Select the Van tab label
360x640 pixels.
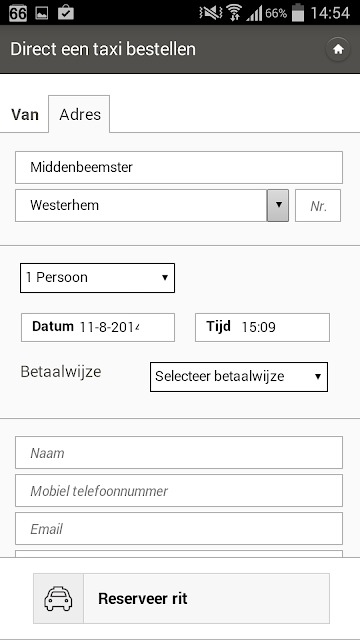(x=25, y=115)
